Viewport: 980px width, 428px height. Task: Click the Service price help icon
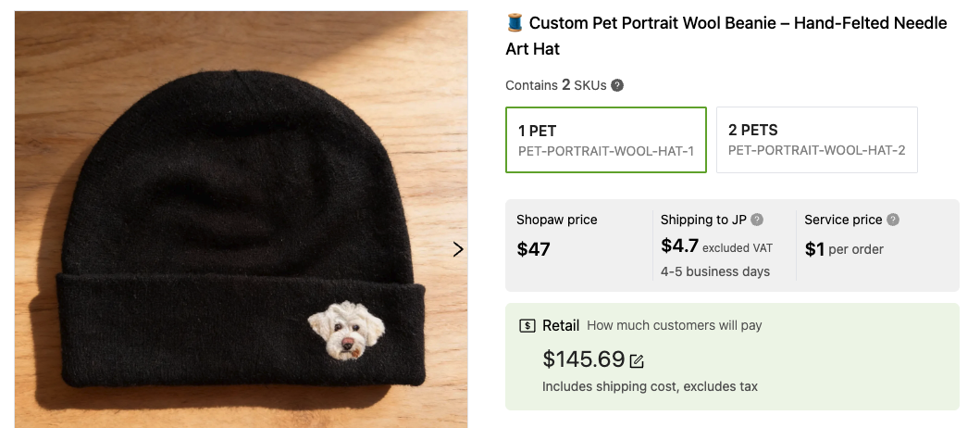[893, 220]
